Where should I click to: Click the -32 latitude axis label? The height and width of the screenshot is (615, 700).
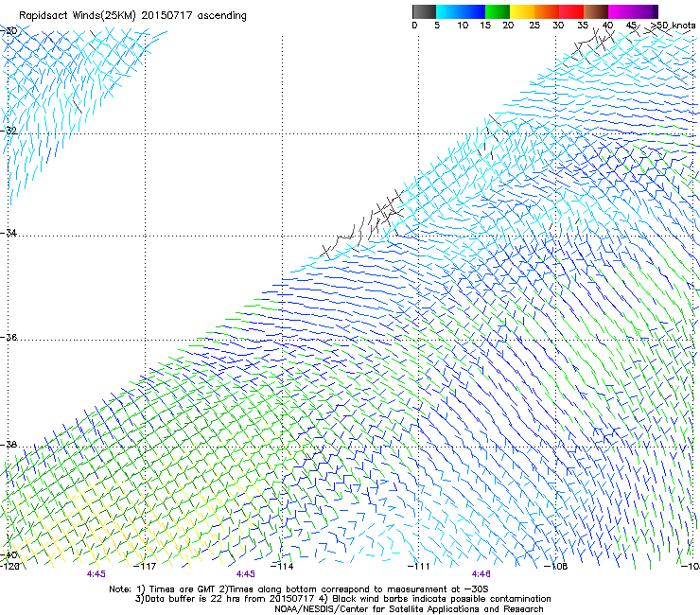[9, 131]
